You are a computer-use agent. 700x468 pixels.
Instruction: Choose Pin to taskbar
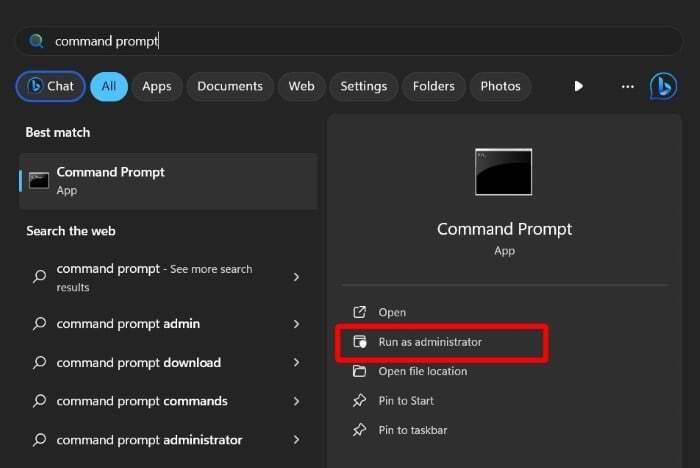coord(413,430)
